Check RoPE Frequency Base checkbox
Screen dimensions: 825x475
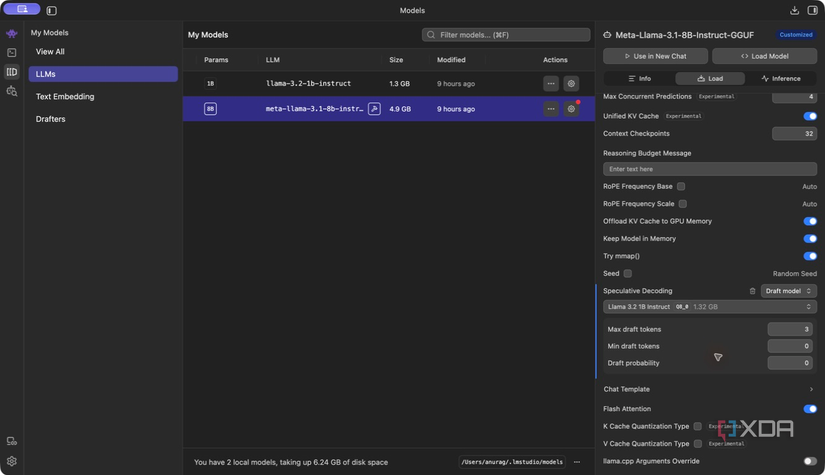pyautogui.click(x=681, y=186)
